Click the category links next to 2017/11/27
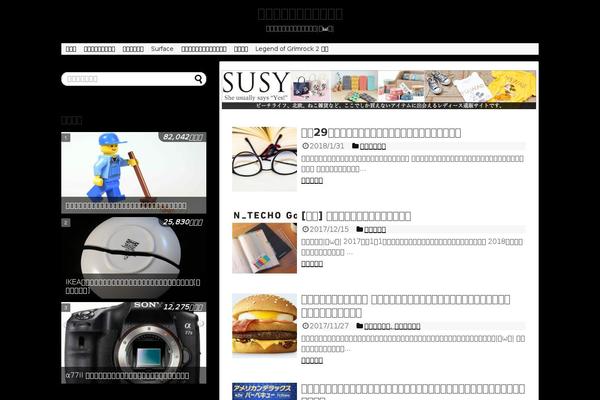The height and width of the screenshot is (400, 600). pos(392,326)
